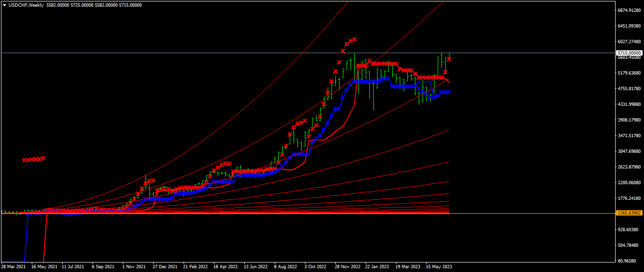The width and height of the screenshot is (644, 272).
Task: Select the isolated red X markers near May 2021
Action: click(33, 159)
